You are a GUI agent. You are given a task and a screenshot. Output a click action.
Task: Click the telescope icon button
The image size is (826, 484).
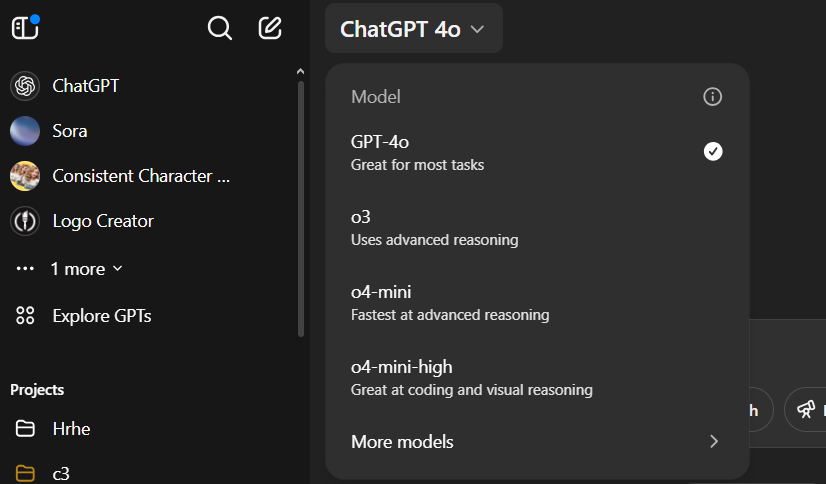pyautogui.click(x=806, y=409)
